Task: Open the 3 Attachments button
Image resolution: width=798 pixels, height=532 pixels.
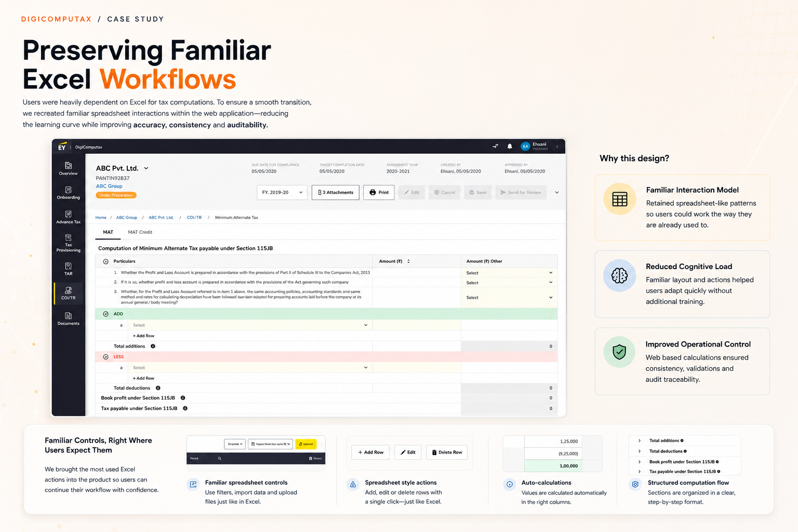Action: pyautogui.click(x=336, y=192)
